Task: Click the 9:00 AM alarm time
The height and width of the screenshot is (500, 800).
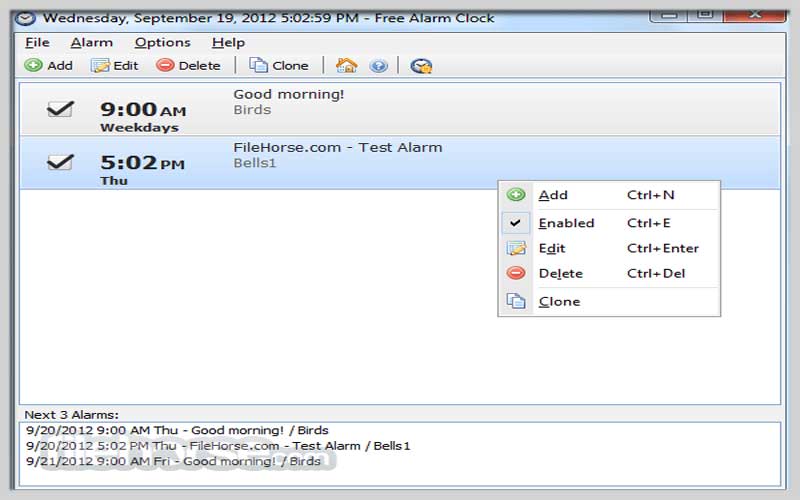Action: pos(143,109)
